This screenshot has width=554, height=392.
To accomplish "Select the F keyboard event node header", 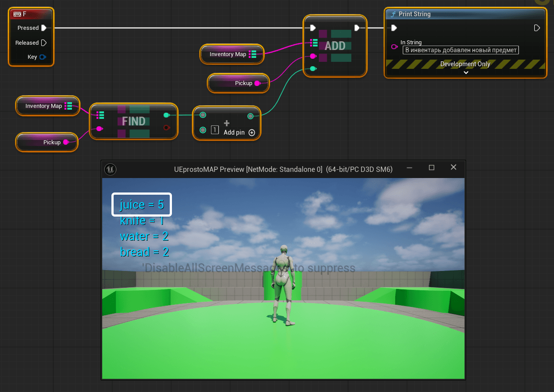I will coord(31,14).
